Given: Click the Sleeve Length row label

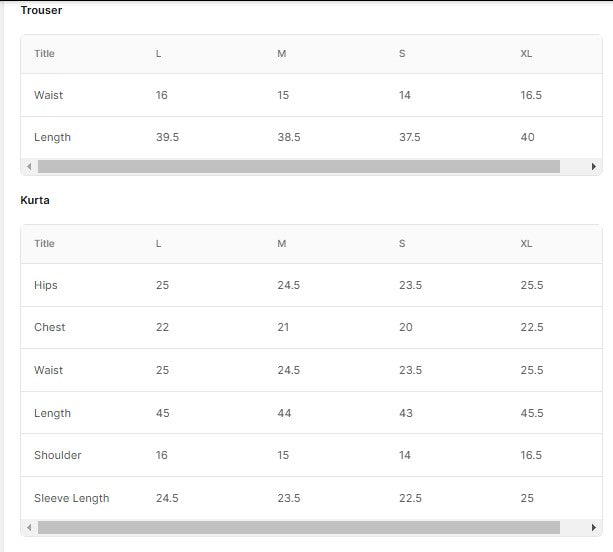Looking at the screenshot, I should 72,498.
